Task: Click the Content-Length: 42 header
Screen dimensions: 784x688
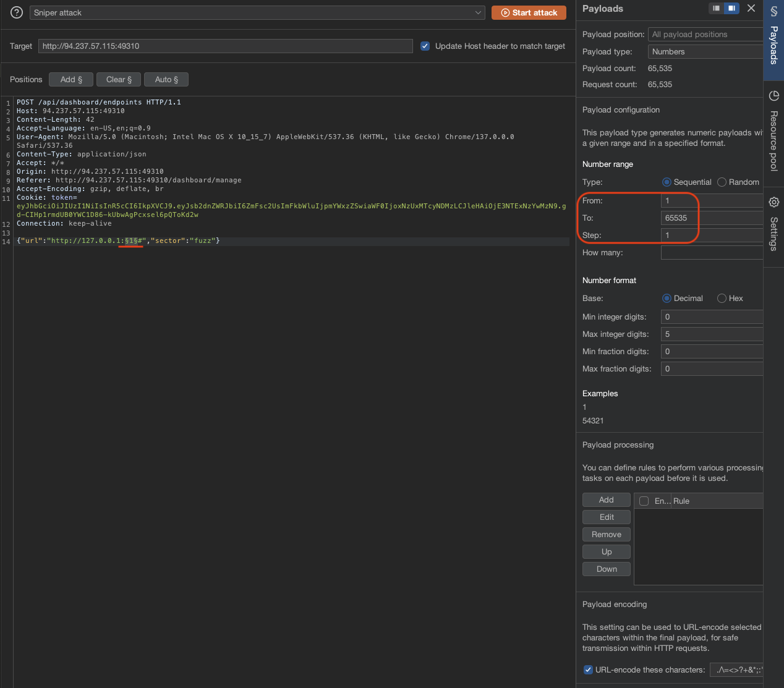Action: 56,120
